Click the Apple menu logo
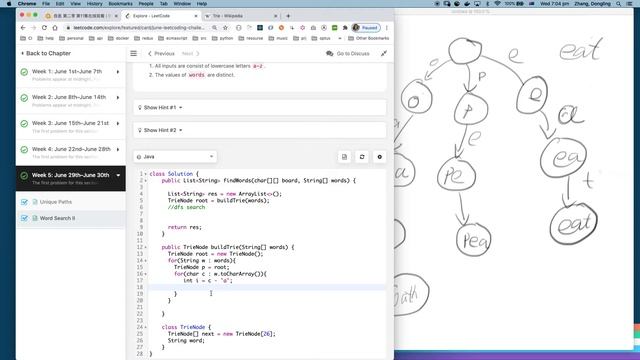640x360 pixels. coord(9,4)
